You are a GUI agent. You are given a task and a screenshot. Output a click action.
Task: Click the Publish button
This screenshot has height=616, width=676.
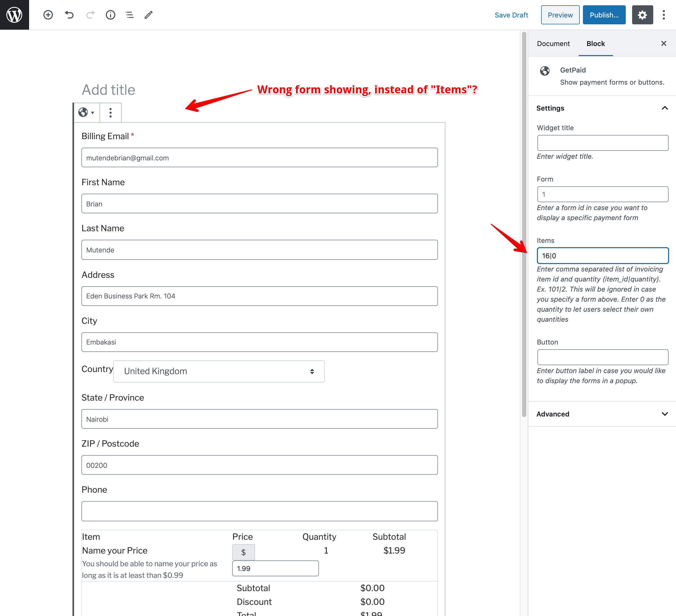click(604, 15)
